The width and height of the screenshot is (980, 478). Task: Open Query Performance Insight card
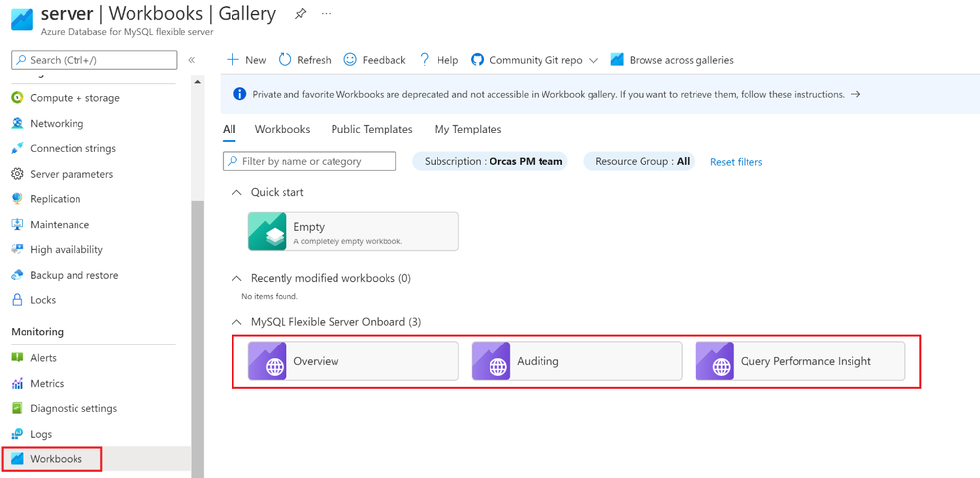(x=800, y=361)
